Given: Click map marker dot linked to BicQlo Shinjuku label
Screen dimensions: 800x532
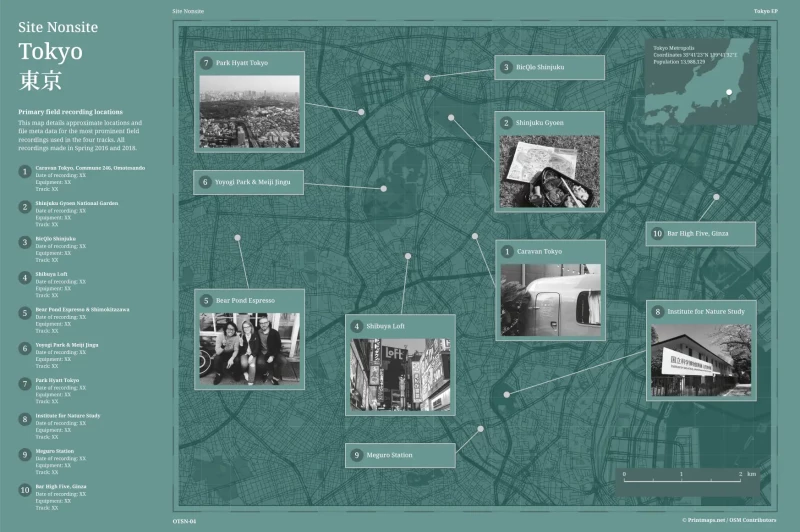Looking at the screenshot, I should point(427,78).
